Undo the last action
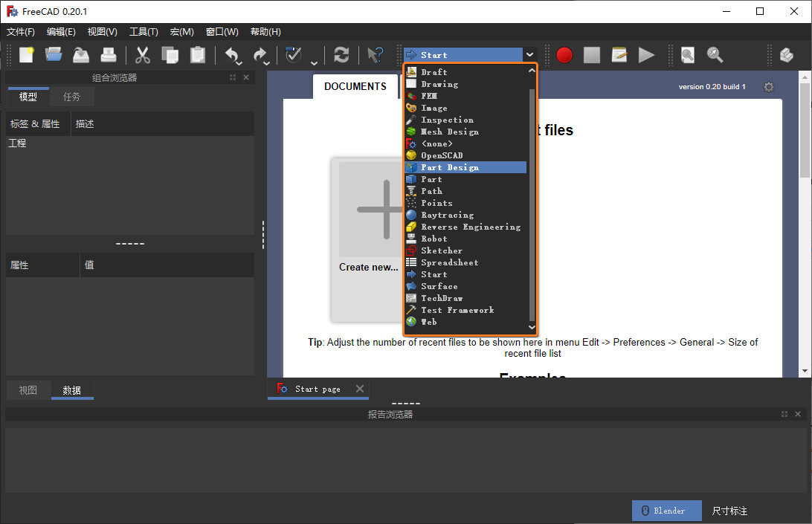The height and width of the screenshot is (524, 812). coord(231,54)
